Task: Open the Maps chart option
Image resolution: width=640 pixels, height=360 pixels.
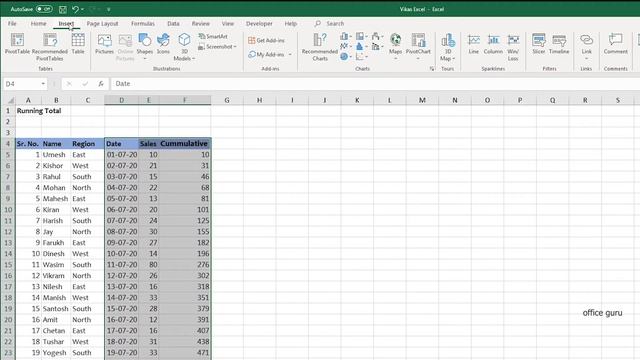Action: [x=395, y=46]
